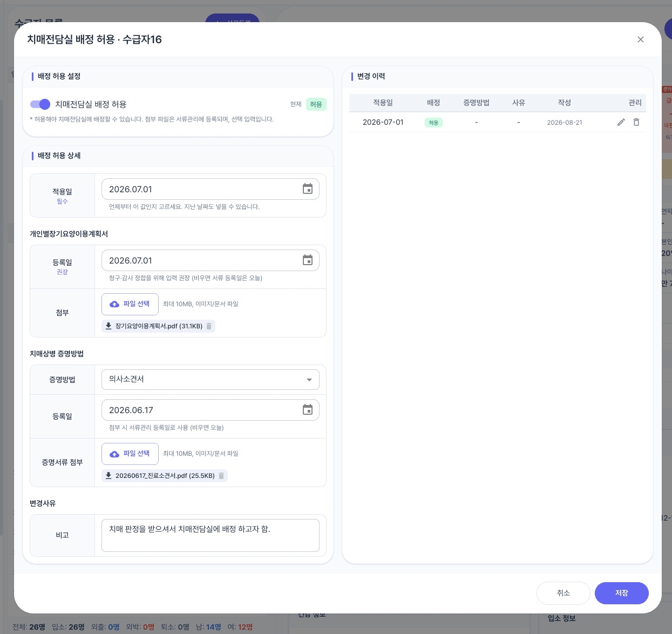Click 파일 선택 for 개인별장기요양이용계획서 첨부

pos(130,304)
